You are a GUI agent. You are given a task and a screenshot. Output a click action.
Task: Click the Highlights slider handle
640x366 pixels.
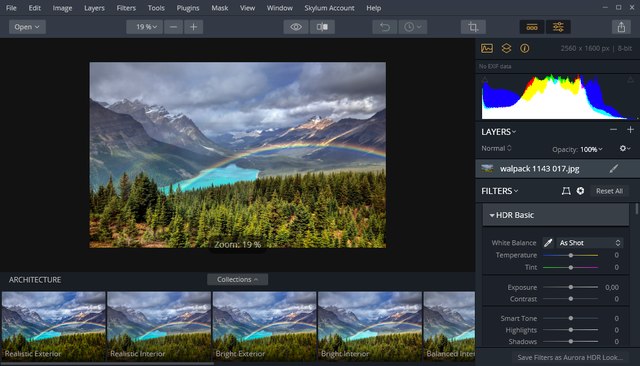(571, 330)
